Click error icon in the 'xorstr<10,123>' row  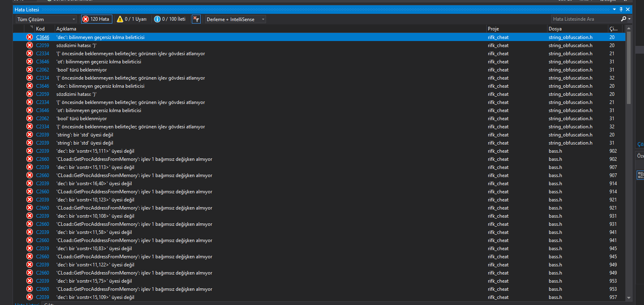coord(30,199)
